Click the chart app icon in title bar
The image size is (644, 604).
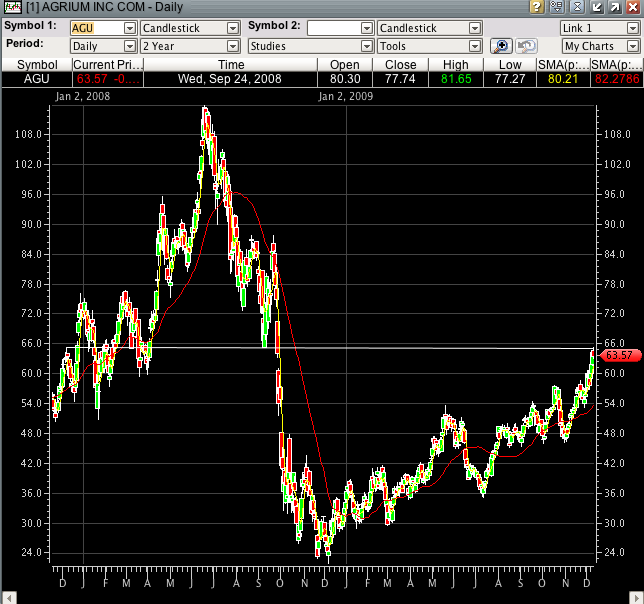click(x=12, y=7)
